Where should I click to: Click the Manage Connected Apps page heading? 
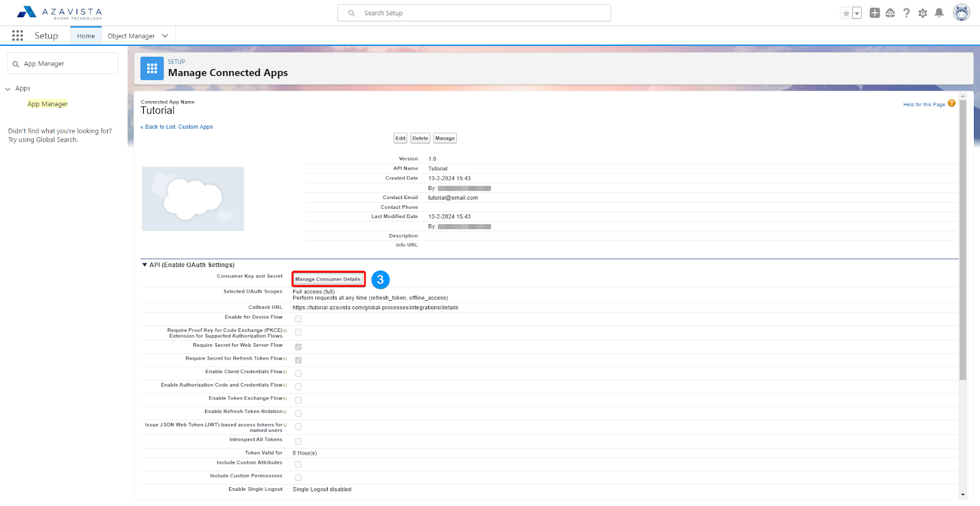tap(228, 73)
